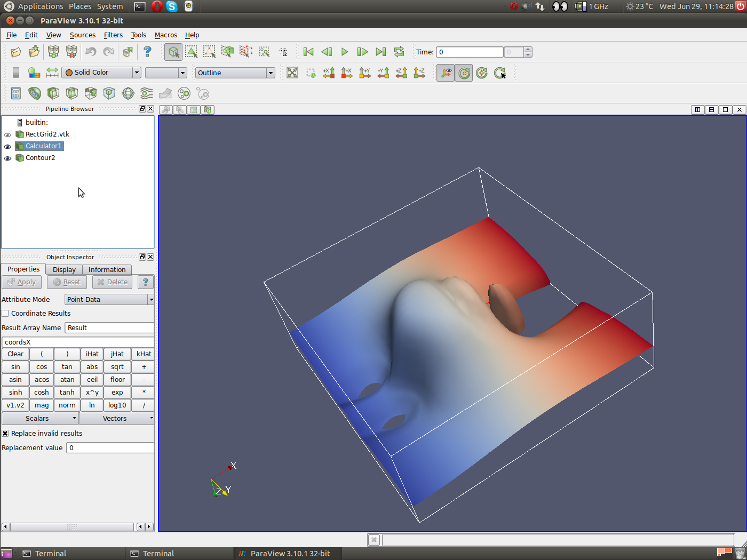Click the Redo toolbar icon
Image resolution: width=747 pixels, height=560 pixels.
(x=109, y=52)
